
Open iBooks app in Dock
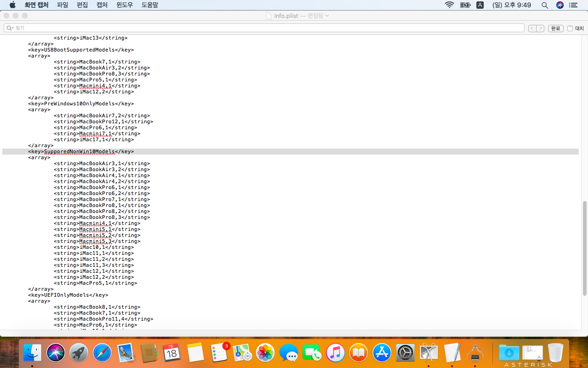359,353
